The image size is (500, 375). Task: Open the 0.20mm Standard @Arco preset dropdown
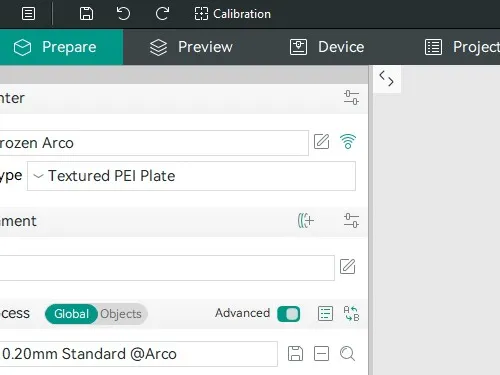(138, 354)
